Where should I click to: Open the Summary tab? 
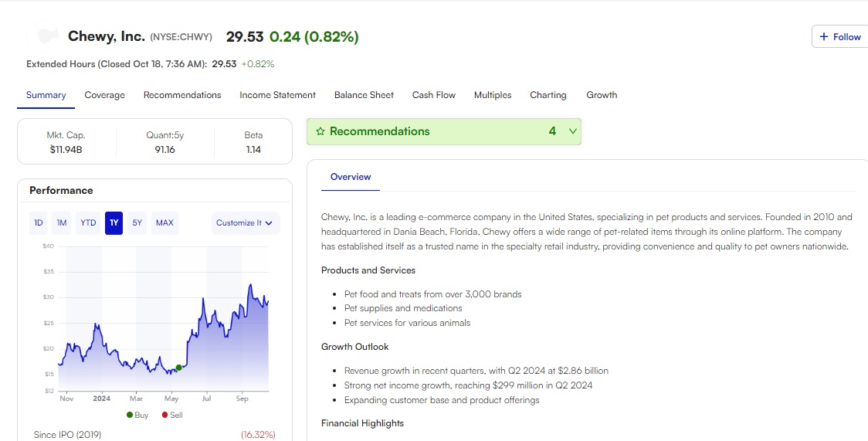[x=46, y=95]
